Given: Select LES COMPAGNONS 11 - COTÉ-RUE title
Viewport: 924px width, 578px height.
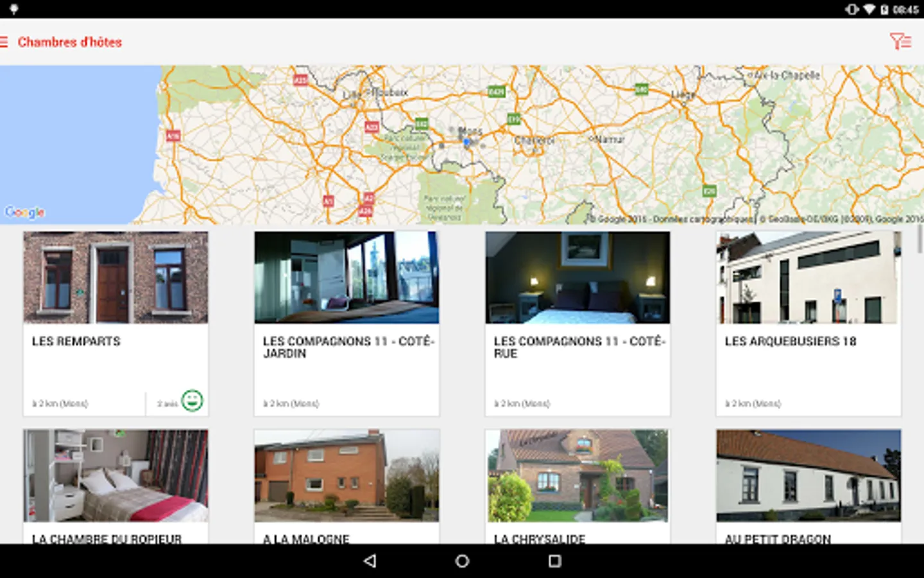Looking at the screenshot, I should click(x=579, y=347).
